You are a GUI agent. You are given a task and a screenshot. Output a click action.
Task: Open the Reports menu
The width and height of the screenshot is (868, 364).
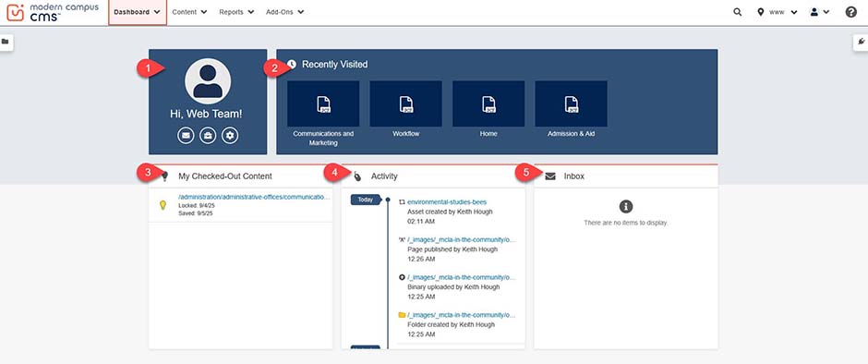[x=236, y=12]
